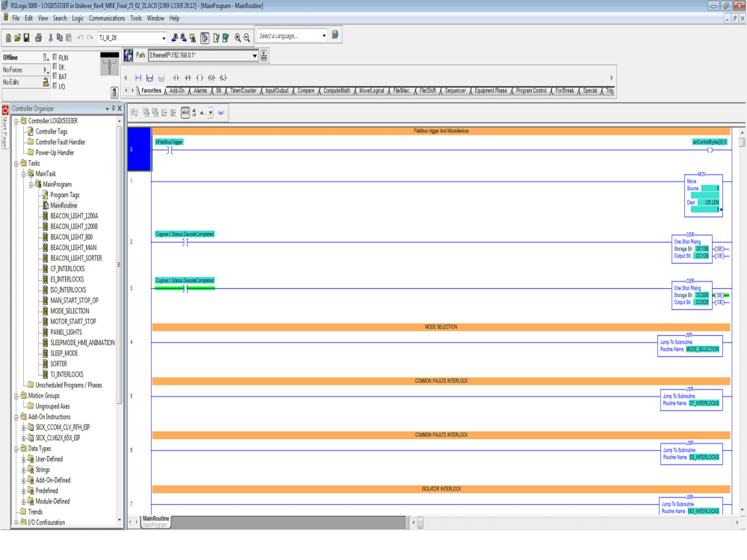The width and height of the screenshot is (747, 560).
Task: Click the Zoom In magnifier icon
Action: pos(237,38)
